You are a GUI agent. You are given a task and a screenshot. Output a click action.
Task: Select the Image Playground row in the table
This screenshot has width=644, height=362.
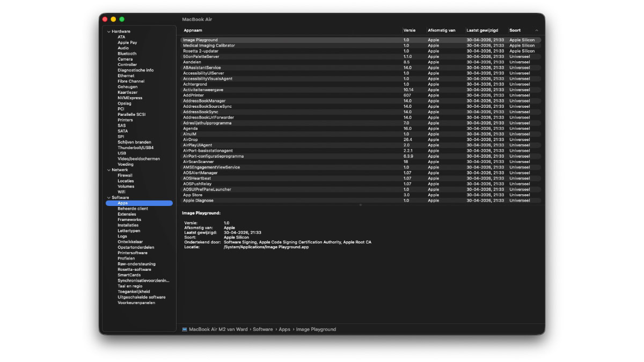click(x=361, y=40)
